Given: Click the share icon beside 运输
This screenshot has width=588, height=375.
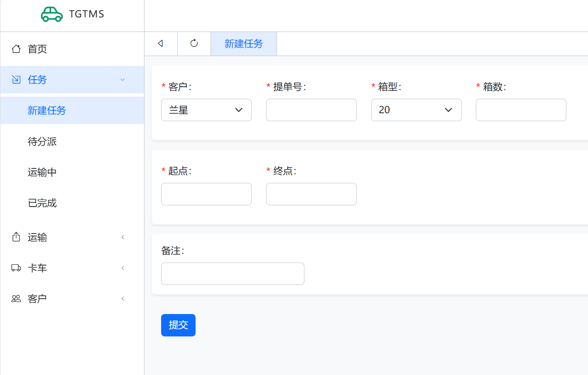Looking at the screenshot, I should pyautogui.click(x=16, y=237).
